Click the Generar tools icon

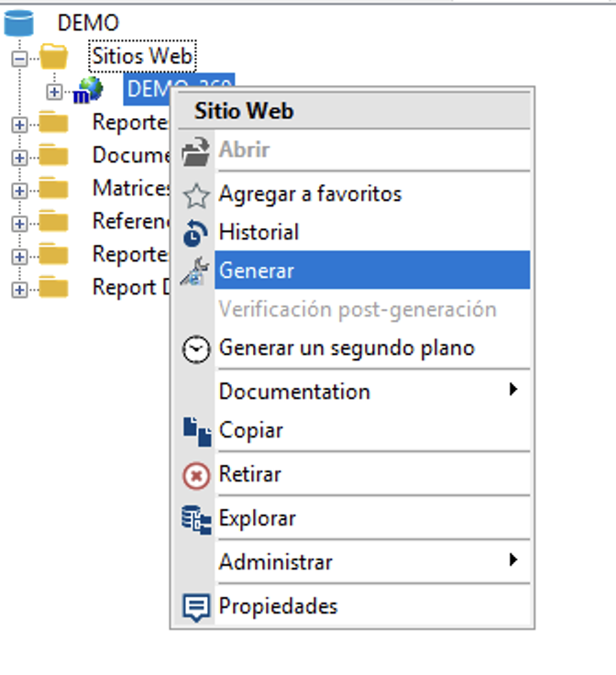(195, 271)
